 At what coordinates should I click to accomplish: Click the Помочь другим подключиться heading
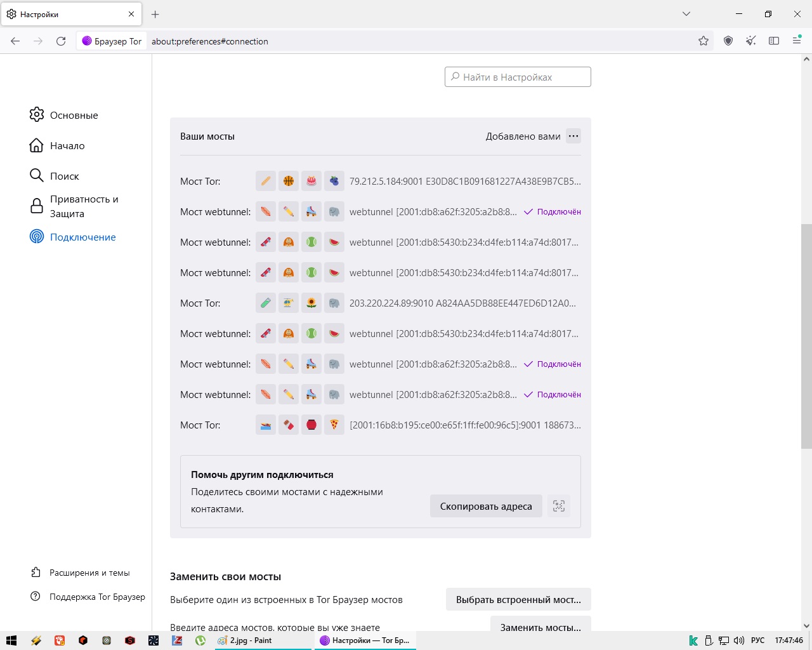point(262,474)
